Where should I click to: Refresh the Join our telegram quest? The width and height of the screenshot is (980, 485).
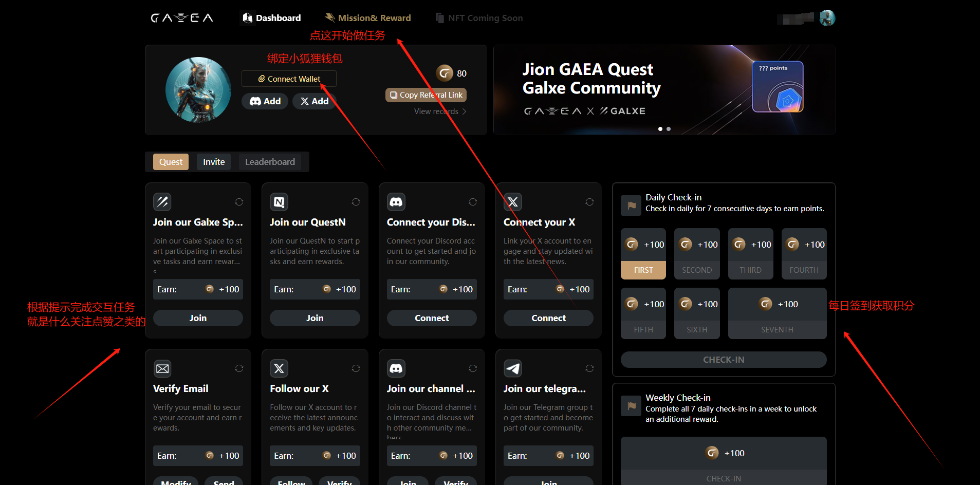589,368
